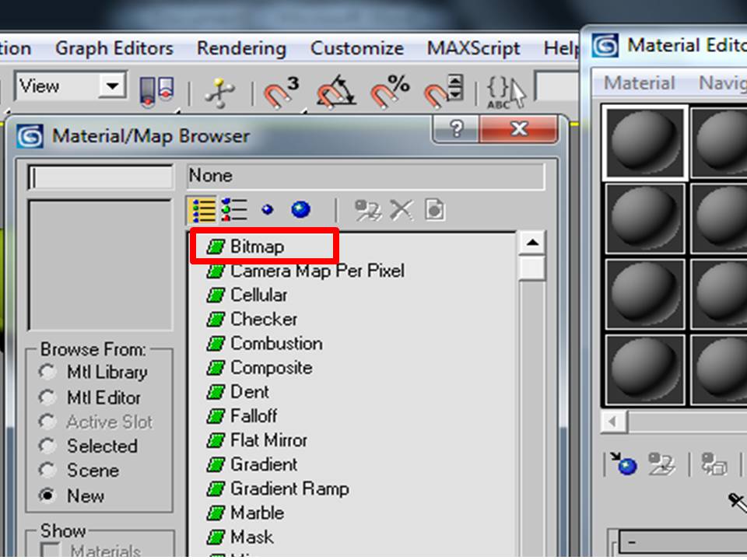Select the Mtl Library radio button
Screen dimensions: 747x560
[x=47, y=373]
